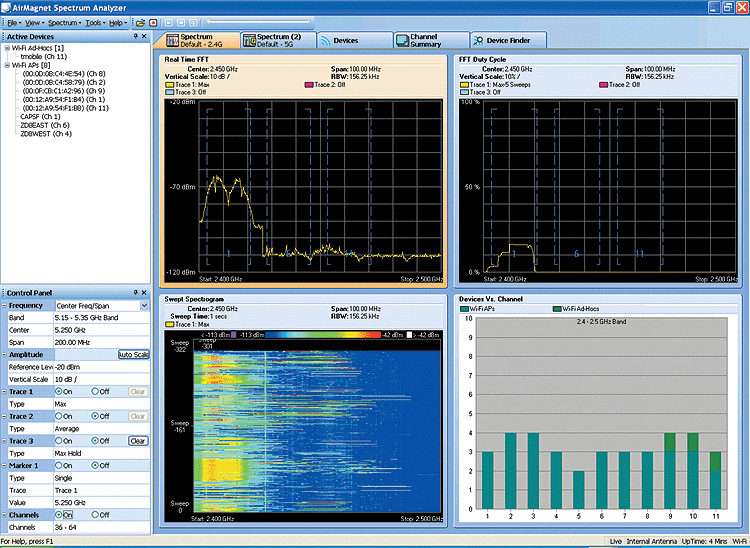The height and width of the screenshot is (548, 750).
Task: Click the red record toolbar icon
Action: click(153, 22)
